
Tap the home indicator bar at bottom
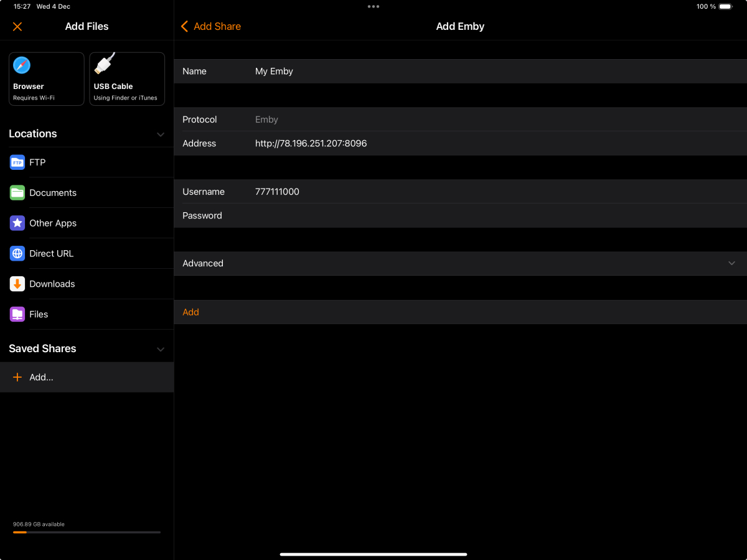click(x=374, y=554)
